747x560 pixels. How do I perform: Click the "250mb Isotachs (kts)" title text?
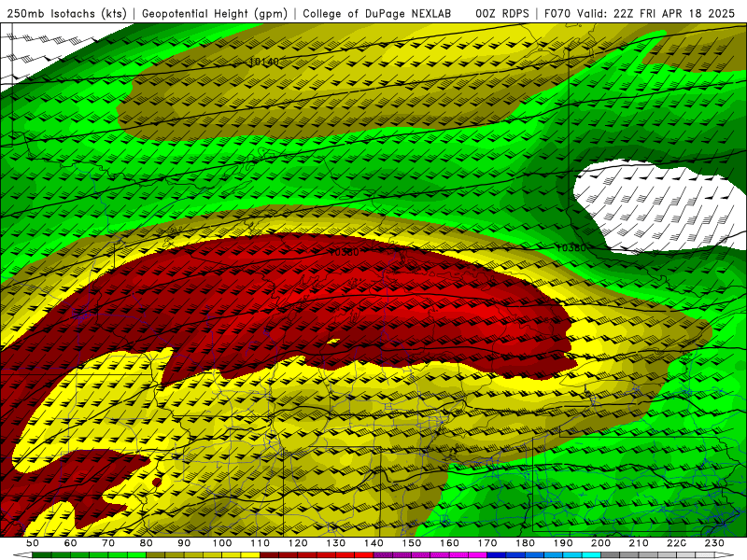(x=66, y=13)
